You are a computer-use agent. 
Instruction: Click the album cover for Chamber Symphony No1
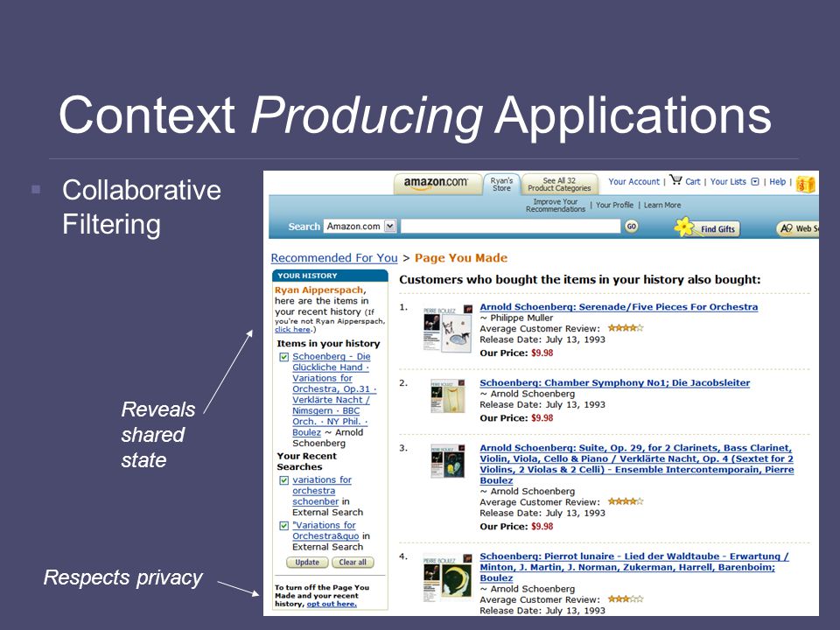(448, 395)
